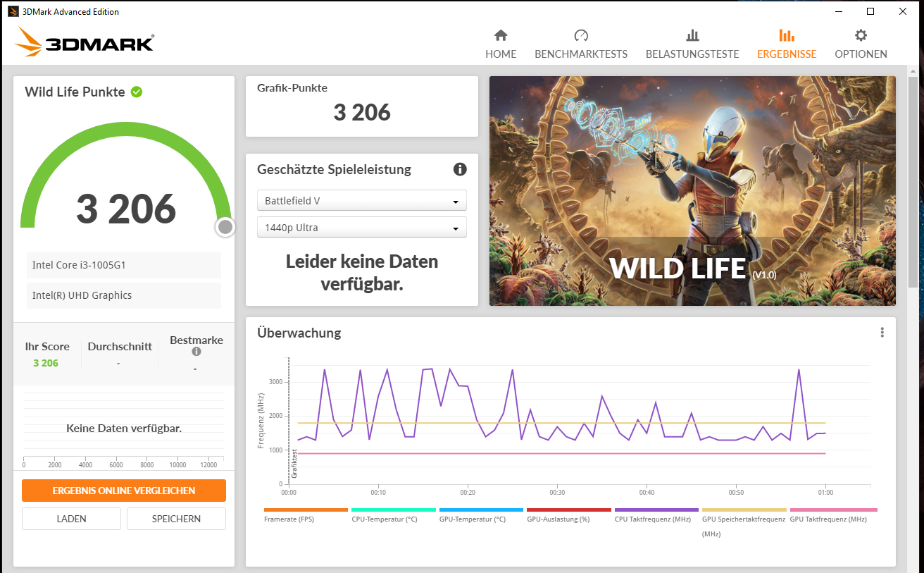Open the 1440p Ultra resolution dropdown
Image resolution: width=924 pixels, height=573 pixels.
coord(362,227)
